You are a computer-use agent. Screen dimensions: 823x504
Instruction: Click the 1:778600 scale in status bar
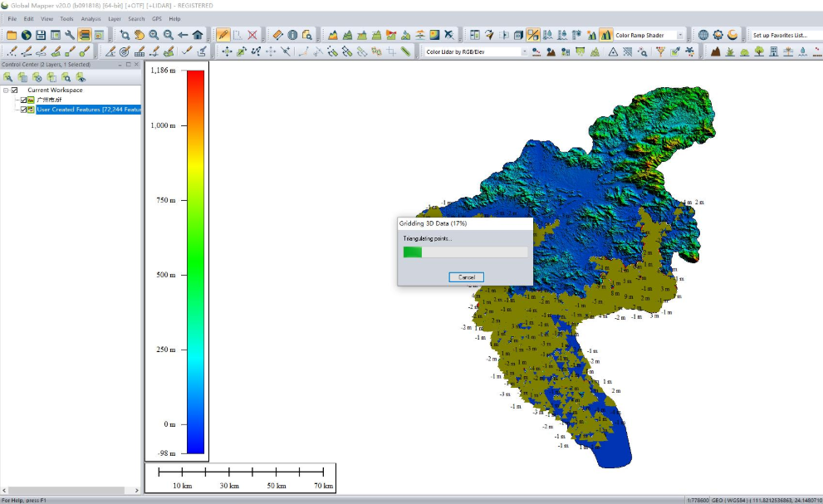[698, 501]
